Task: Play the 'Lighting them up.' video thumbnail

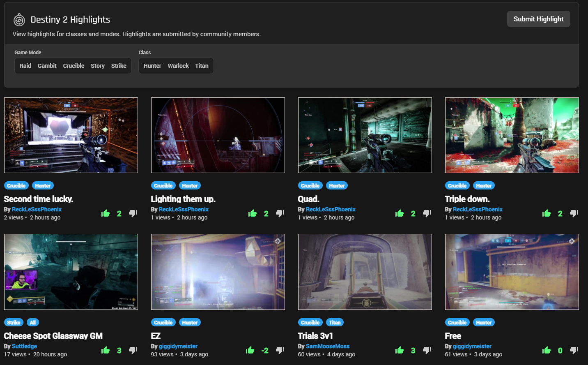Action: tap(218, 135)
